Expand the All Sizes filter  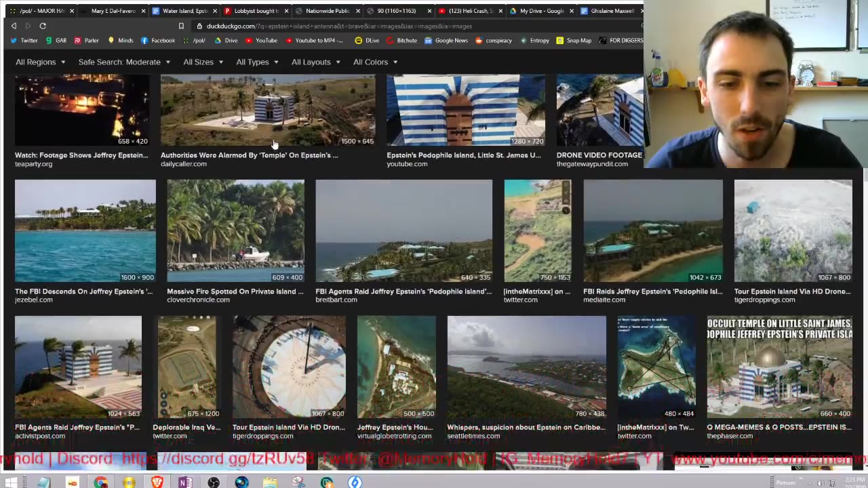pos(203,62)
